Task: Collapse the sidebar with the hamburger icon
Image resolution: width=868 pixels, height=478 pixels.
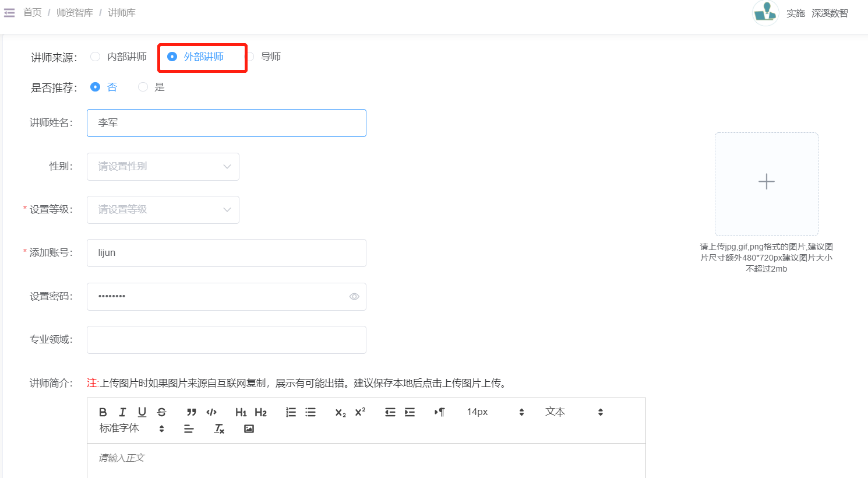Action: [x=9, y=13]
